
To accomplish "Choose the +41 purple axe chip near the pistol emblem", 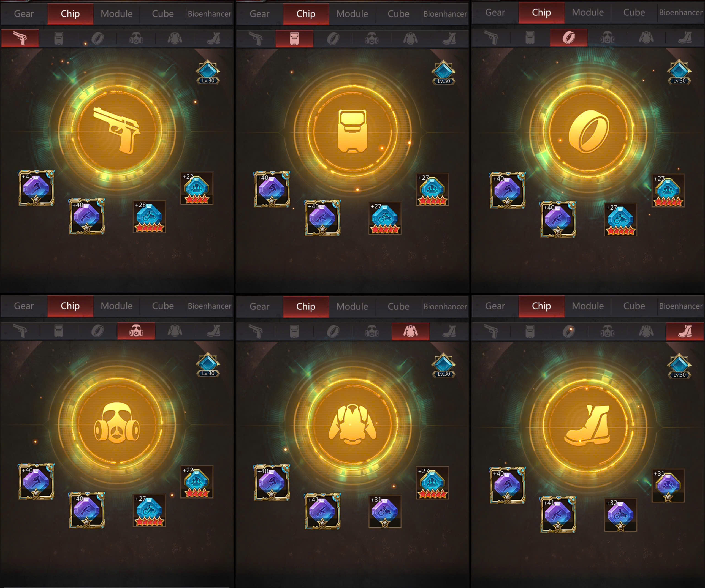I will tap(36, 188).
